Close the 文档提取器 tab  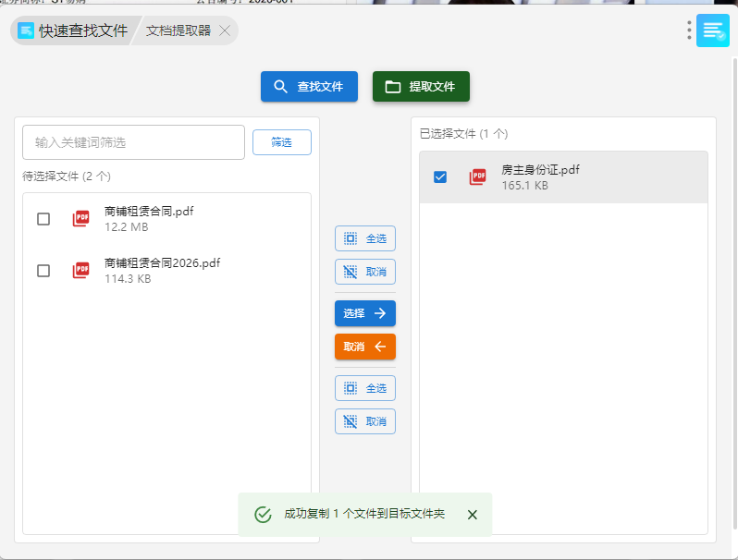(225, 30)
